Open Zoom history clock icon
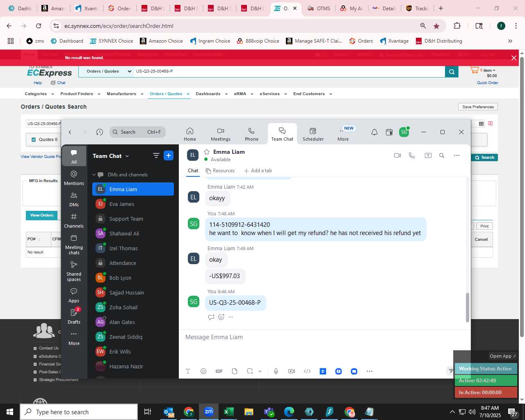Viewport: 525px width, 420px height. click(x=99, y=132)
